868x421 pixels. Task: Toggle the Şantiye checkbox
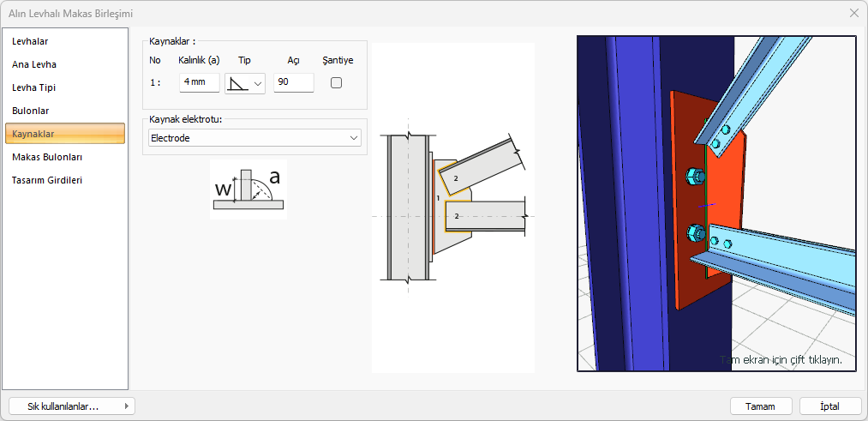pos(336,82)
